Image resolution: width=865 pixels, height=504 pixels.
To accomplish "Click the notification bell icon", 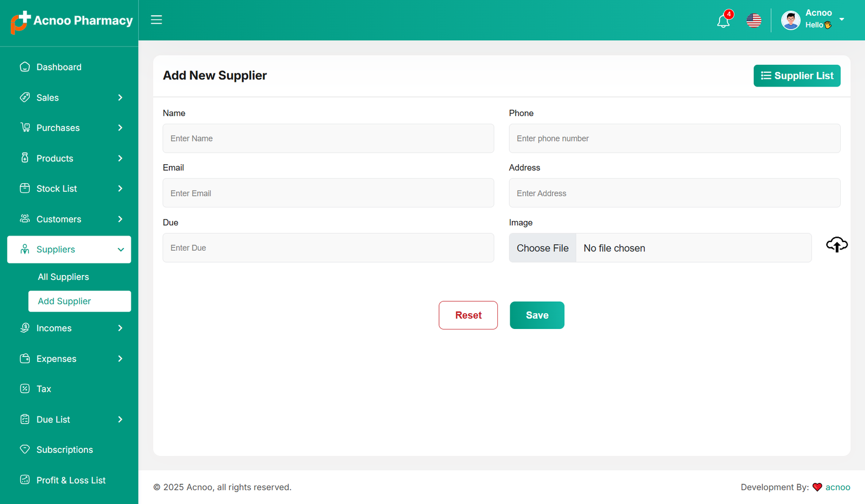I will click(723, 21).
